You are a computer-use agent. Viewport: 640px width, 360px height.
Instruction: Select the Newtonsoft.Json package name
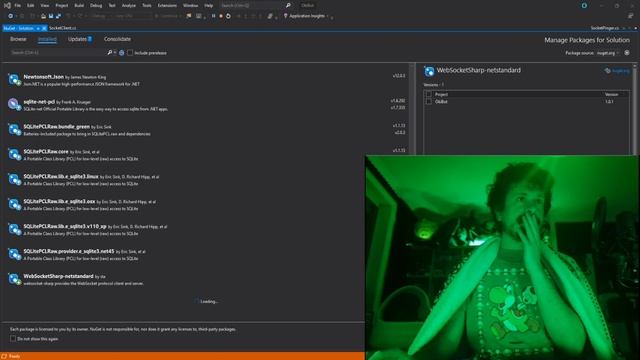click(x=44, y=77)
